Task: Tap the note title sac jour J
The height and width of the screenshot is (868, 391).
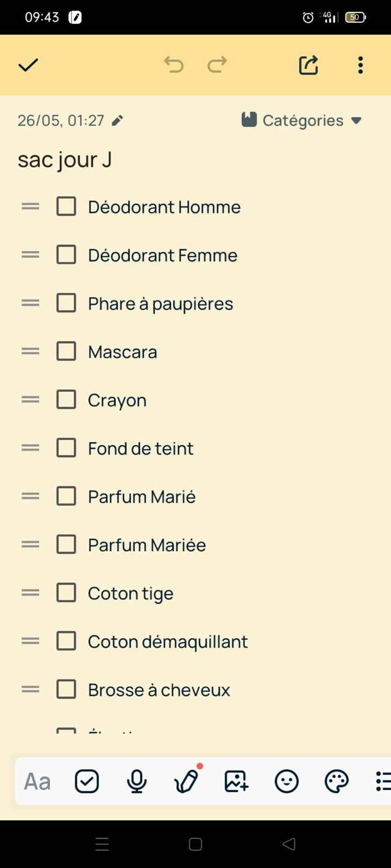Action: [64, 159]
